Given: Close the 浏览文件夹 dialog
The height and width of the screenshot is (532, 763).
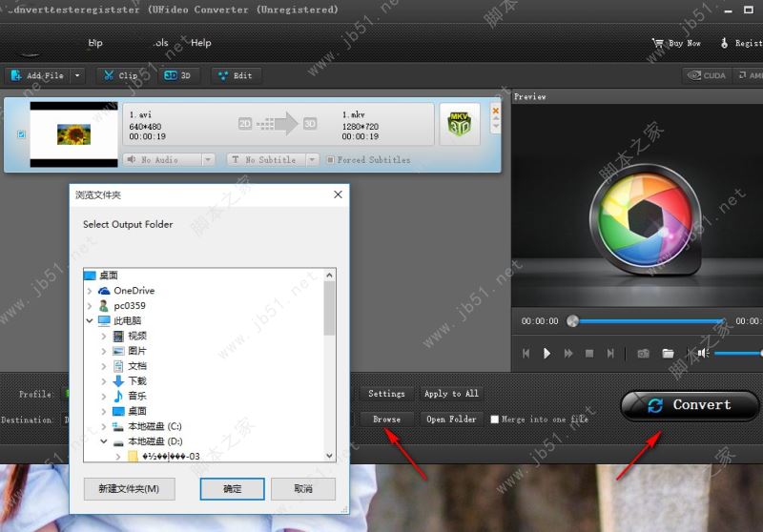Looking at the screenshot, I should pos(338,194).
